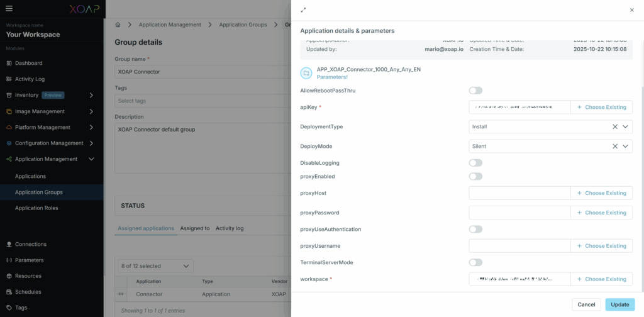Clear the DeploymentType Install value
Screen dimensions: 644x317
(x=615, y=127)
